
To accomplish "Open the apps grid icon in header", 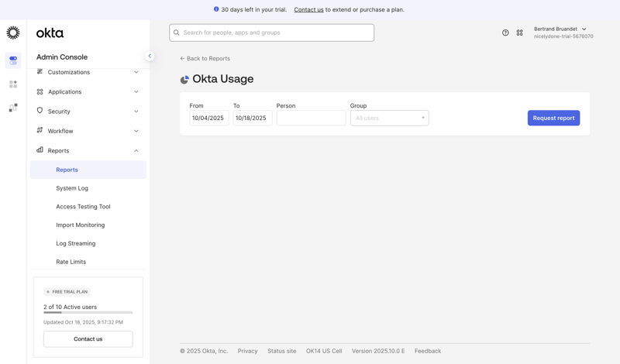I will click(x=519, y=33).
